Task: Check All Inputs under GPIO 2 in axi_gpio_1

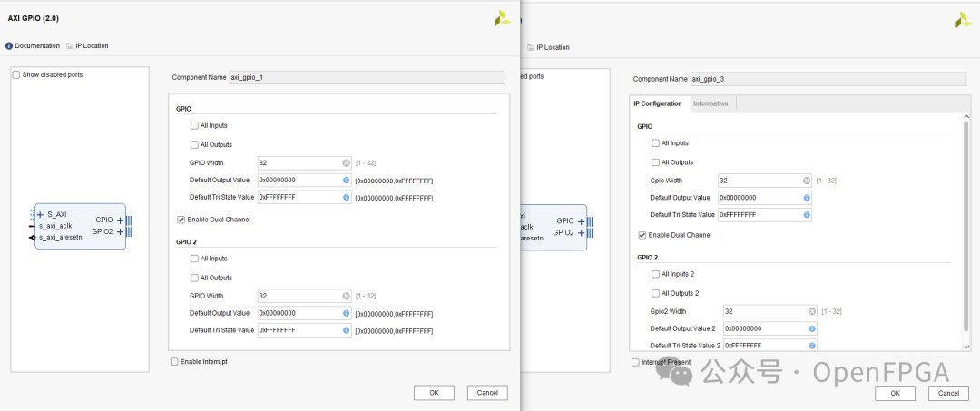Action: tap(195, 259)
